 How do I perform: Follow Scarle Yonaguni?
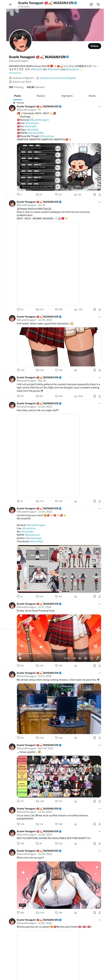coord(94,46)
